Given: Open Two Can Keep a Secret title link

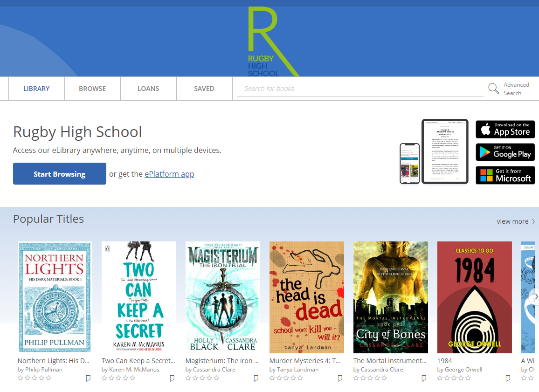Looking at the screenshot, I should (138, 361).
